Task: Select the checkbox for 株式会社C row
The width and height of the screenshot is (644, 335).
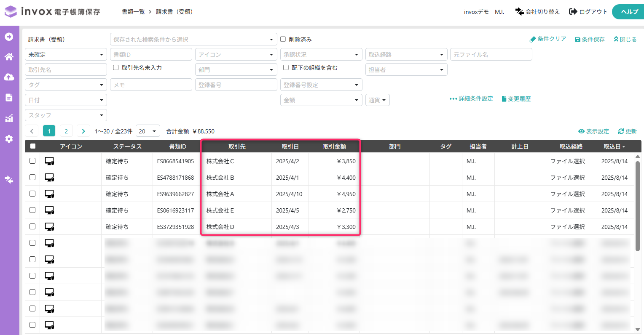Action: coord(32,161)
